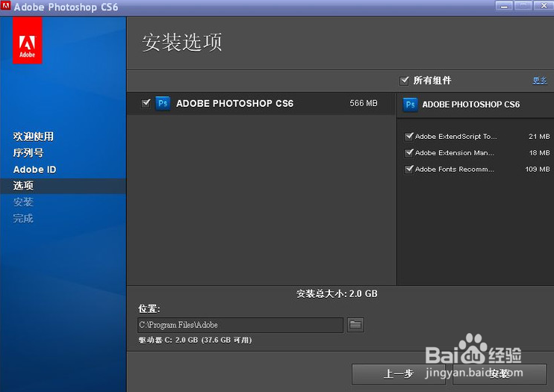554x392 pixels.
Task: Uncheck the Adobe Photoshop CS6 product checkbox
Action: [x=146, y=103]
